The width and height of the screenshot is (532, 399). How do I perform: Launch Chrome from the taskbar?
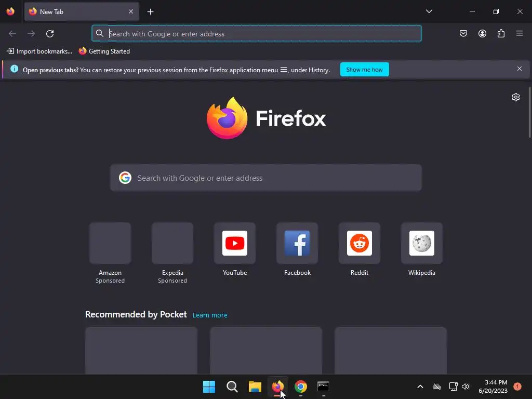click(x=301, y=387)
